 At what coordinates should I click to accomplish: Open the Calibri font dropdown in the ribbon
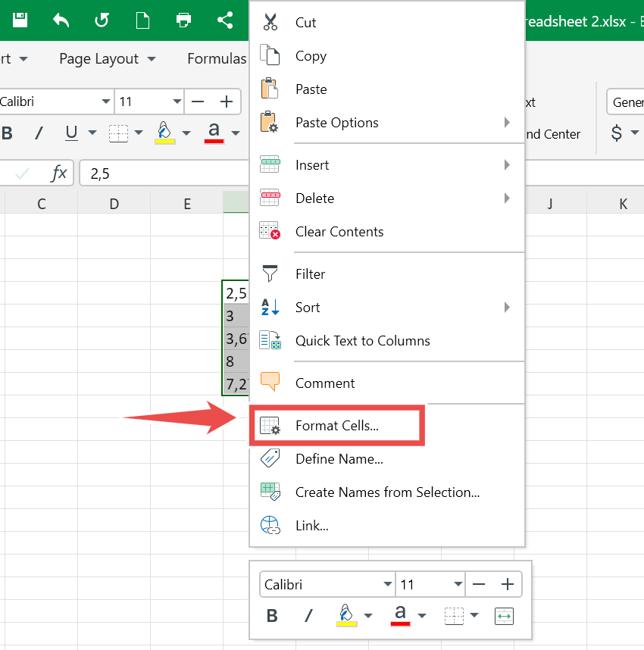pos(106,102)
